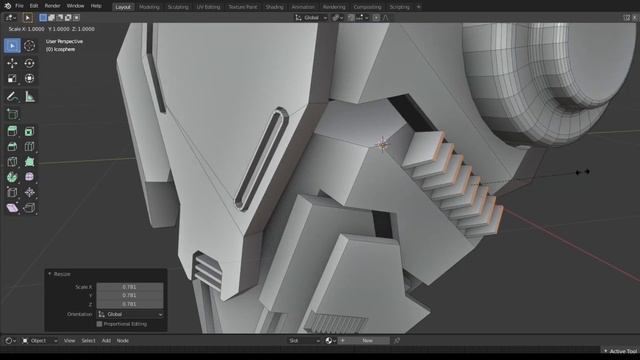The image size is (640, 360).
Task: Activate the Measure ruler tool
Action: click(29, 97)
